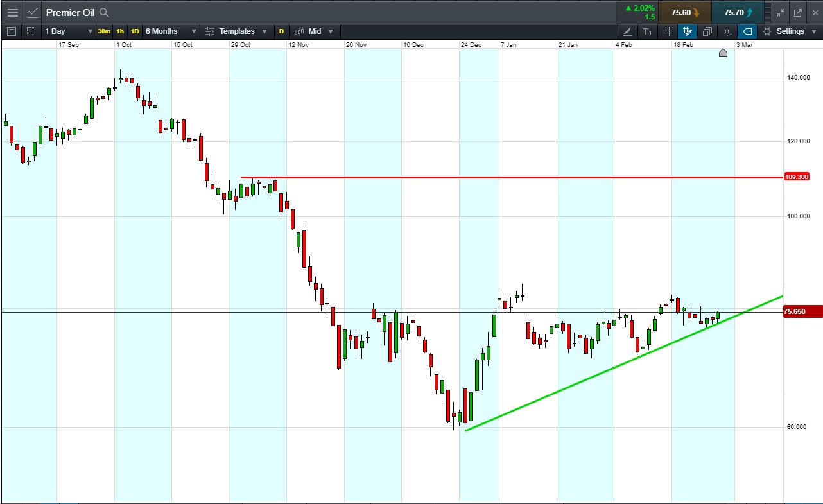Screen dimensions: 823x504
Task: Click the buy price 75.70 button
Action: [738, 12]
